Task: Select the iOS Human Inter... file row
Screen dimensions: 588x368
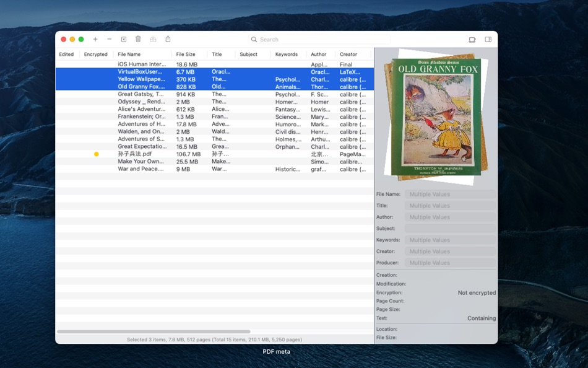Action: (x=215, y=64)
